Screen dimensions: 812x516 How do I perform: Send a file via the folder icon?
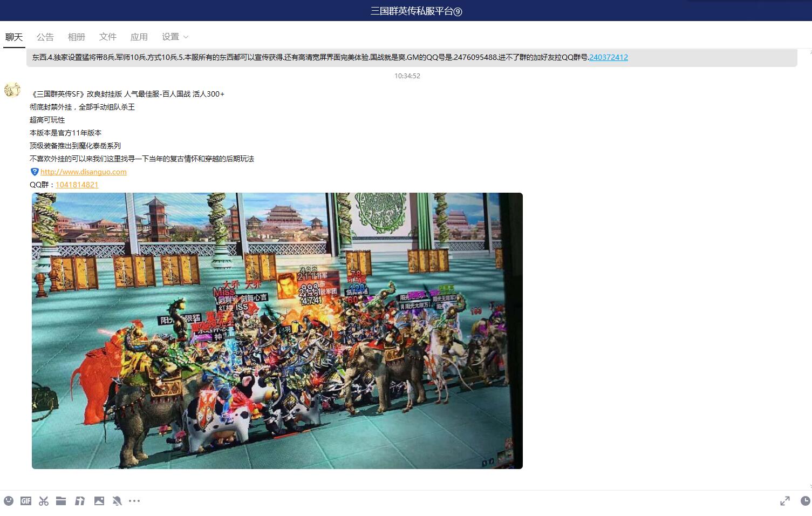[61, 501]
